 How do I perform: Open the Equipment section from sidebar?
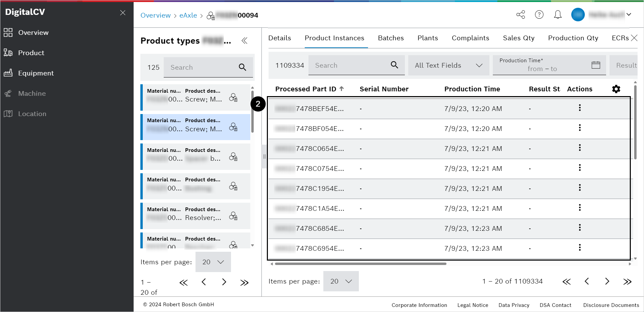coord(36,73)
